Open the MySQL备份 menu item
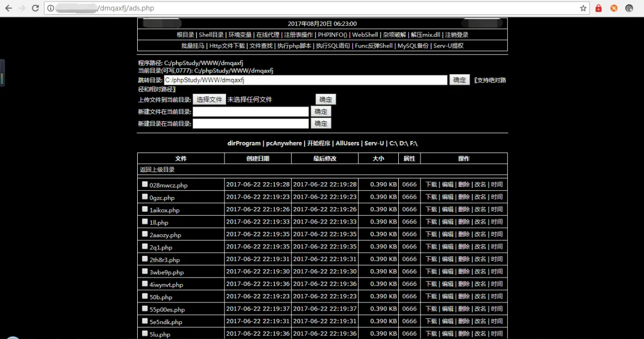The width and height of the screenshot is (644, 339). (x=413, y=46)
